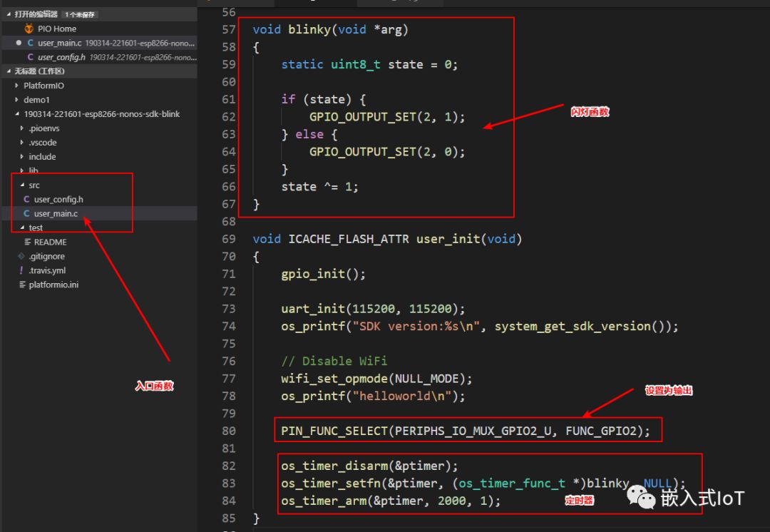770x532 pixels.
Task: Collapse the esp8266-nonos-sdk-blink project folder
Action: tap(101, 114)
